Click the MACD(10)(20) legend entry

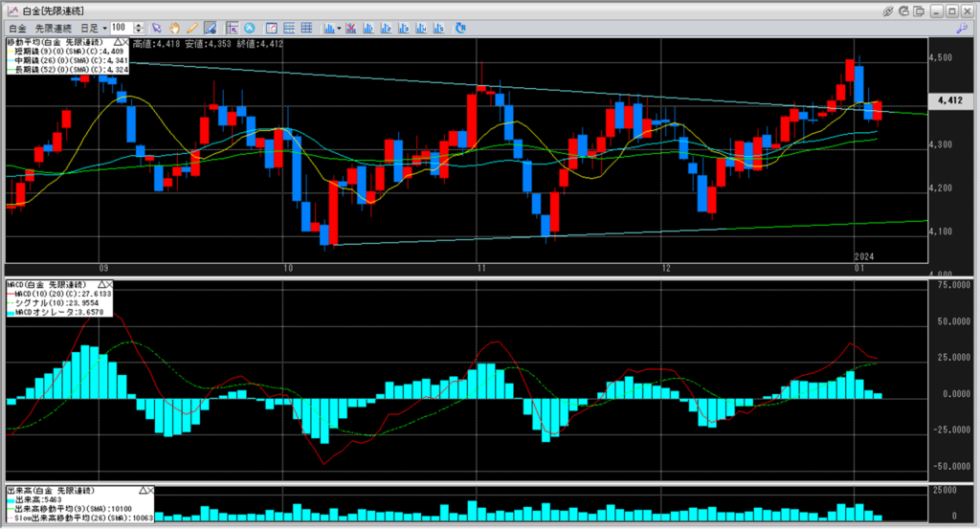[59, 294]
